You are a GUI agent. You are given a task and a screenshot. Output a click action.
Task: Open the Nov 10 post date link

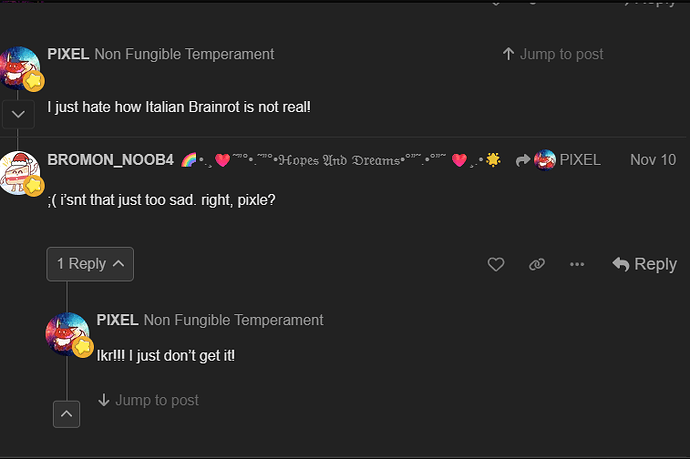tap(652, 160)
